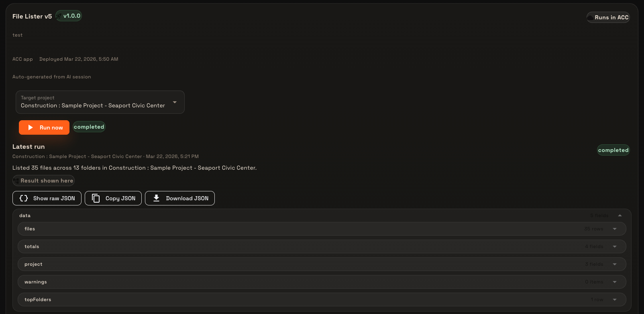
Task: Click the Runs in ACC badge
Action: click(608, 17)
